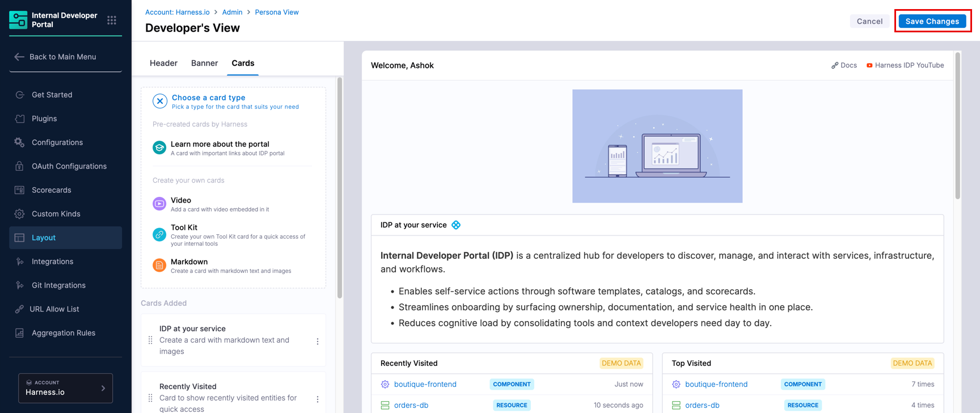This screenshot has height=413, width=980.
Task: Click the Docs link icon in preview
Action: (835, 66)
